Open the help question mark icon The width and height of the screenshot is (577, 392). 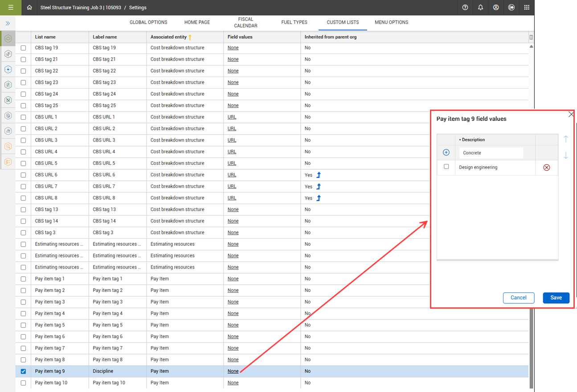pyautogui.click(x=465, y=8)
